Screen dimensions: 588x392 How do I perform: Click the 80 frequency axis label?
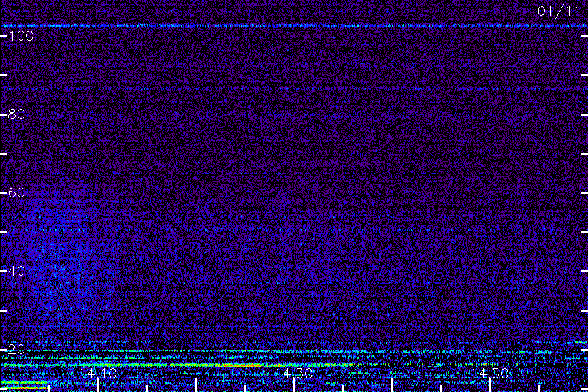[17, 114]
